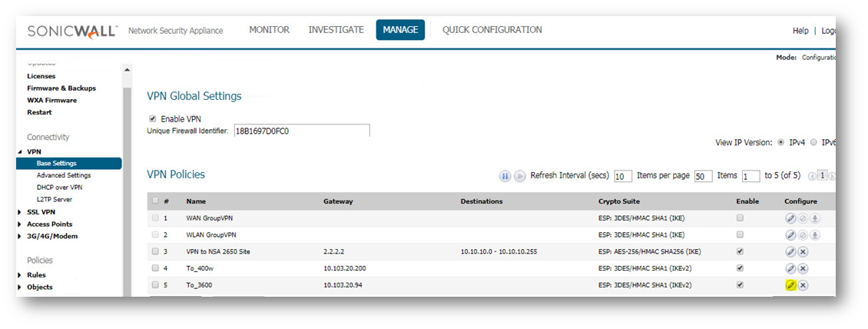
Task: Edit the To_3600 VPN policy
Action: coord(790,285)
